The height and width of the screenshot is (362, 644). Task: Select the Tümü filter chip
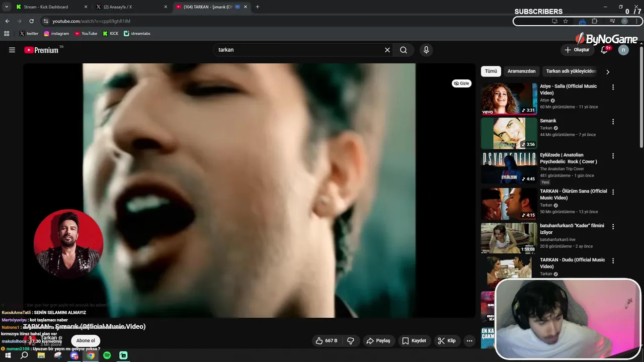coord(491,71)
